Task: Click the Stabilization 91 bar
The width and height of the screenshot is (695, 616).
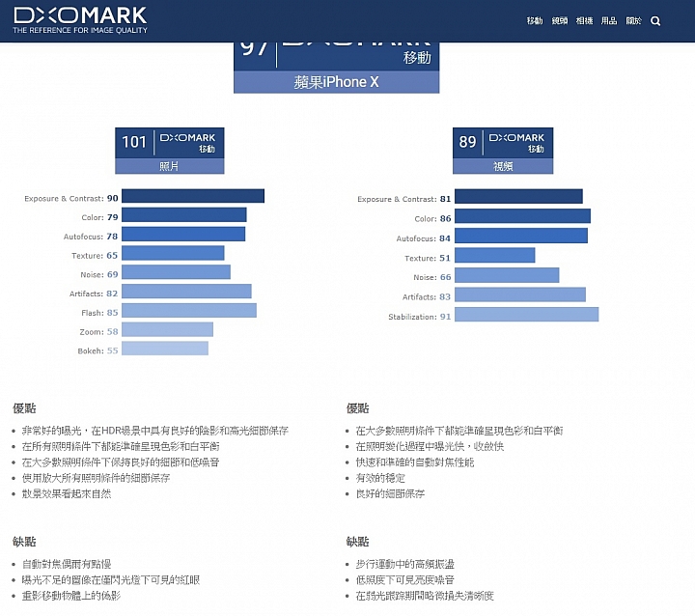Action: [x=527, y=315]
